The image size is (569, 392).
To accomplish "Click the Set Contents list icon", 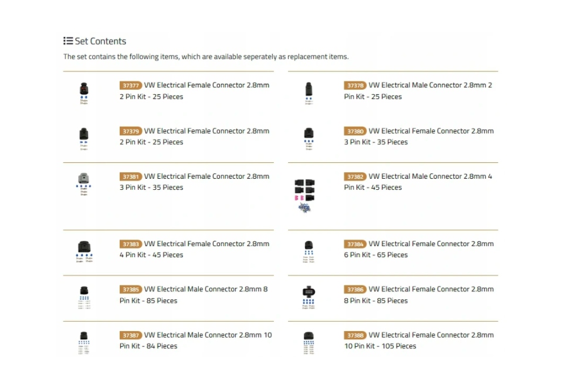I will [x=68, y=41].
